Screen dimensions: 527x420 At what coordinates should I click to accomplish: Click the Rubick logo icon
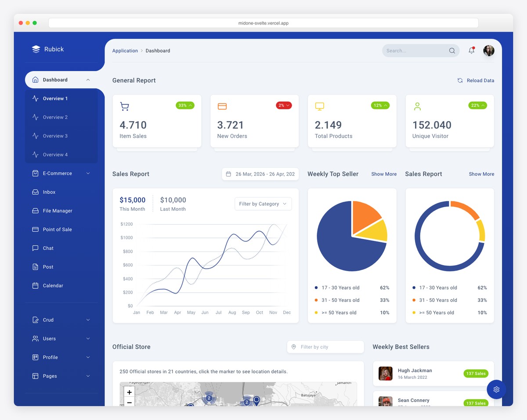click(x=36, y=49)
